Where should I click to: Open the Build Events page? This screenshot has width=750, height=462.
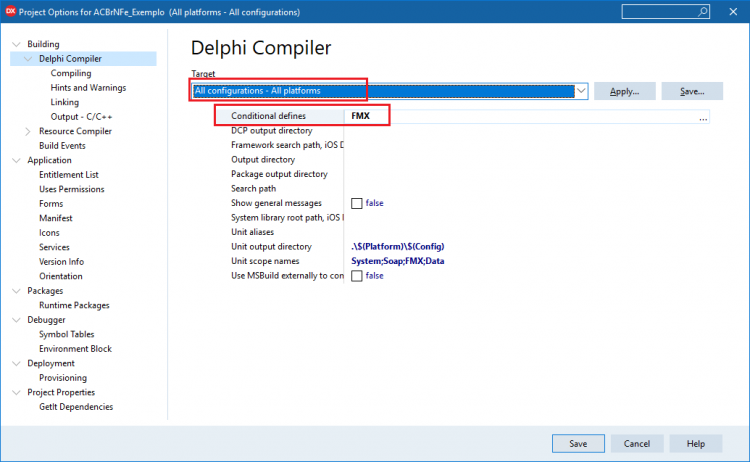pos(62,145)
